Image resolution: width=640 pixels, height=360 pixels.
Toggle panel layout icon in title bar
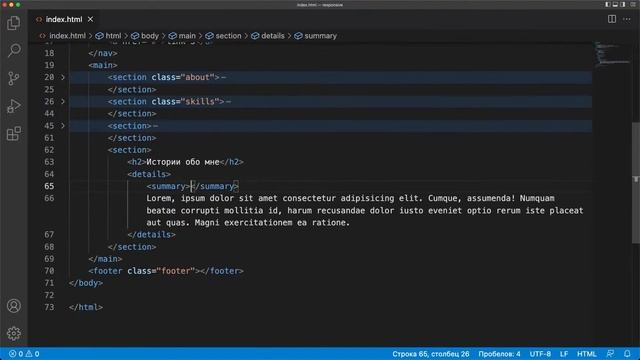coord(615,4)
